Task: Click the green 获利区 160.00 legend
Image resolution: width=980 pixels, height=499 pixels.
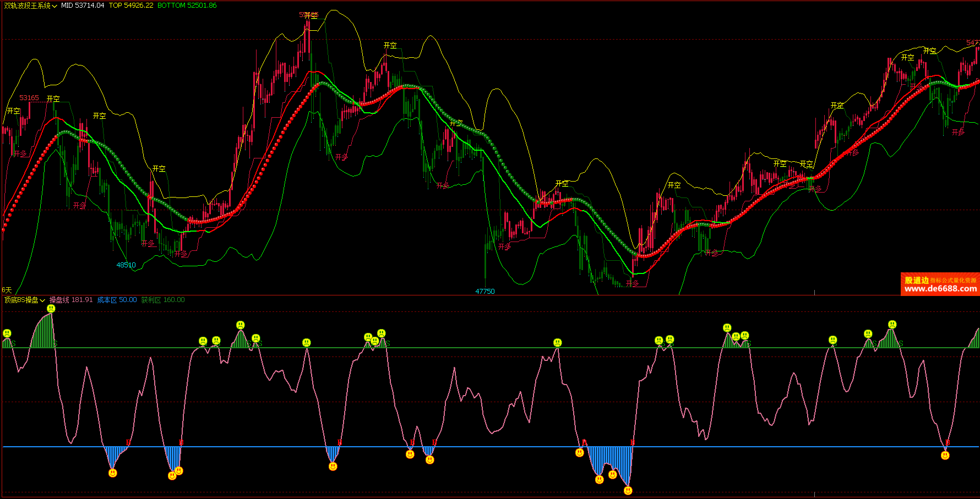Action: [163, 300]
